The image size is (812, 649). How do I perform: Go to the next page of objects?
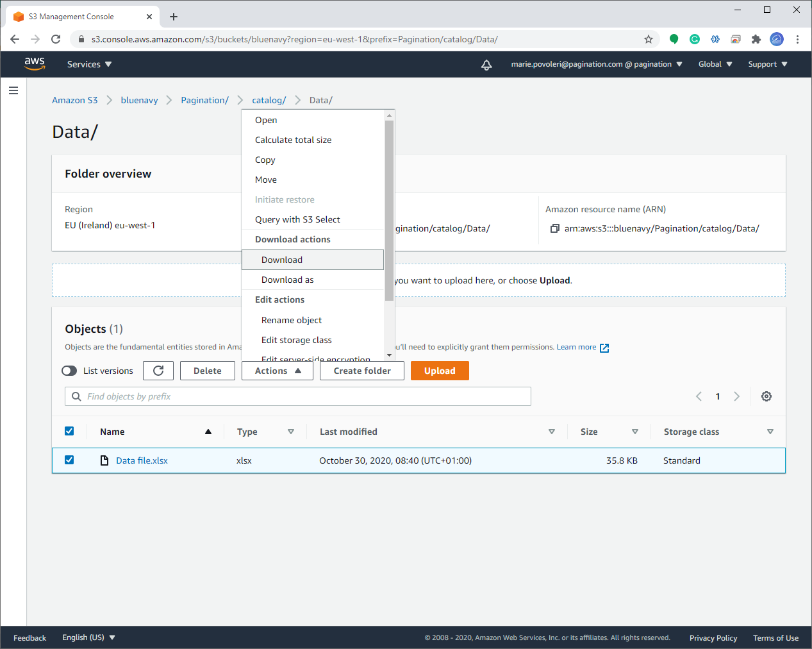pos(737,396)
